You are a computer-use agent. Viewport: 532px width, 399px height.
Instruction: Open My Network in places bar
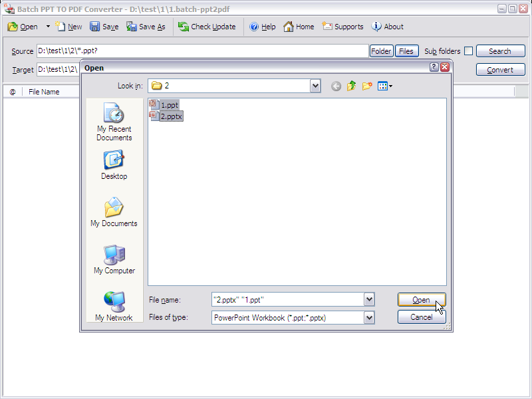[x=114, y=307]
